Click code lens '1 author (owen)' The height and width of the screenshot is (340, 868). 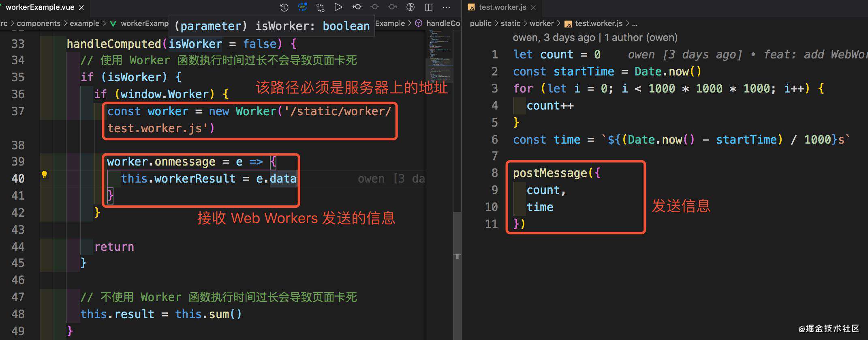pyautogui.click(x=641, y=38)
